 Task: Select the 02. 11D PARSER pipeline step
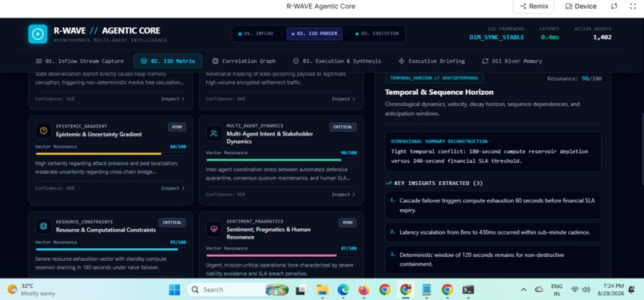tap(314, 34)
